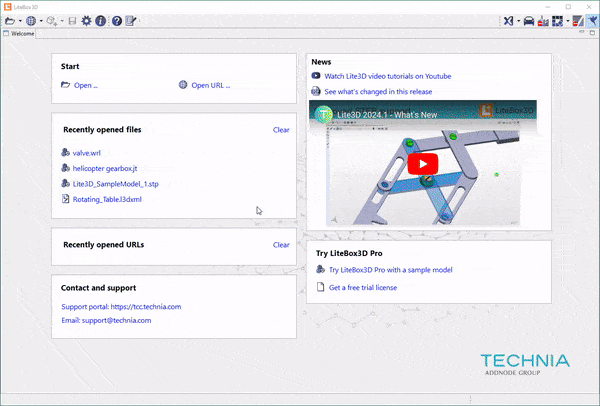This screenshot has width=600, height=406.
Task: Clear the recently opened files list
Action: pos(281,130)
